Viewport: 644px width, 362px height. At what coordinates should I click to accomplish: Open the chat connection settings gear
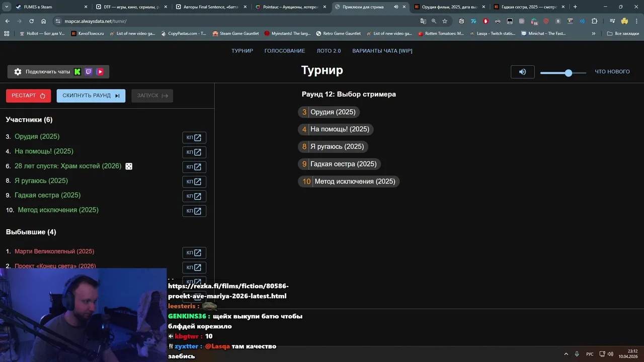pyautogui.click(x=18, y=72)
